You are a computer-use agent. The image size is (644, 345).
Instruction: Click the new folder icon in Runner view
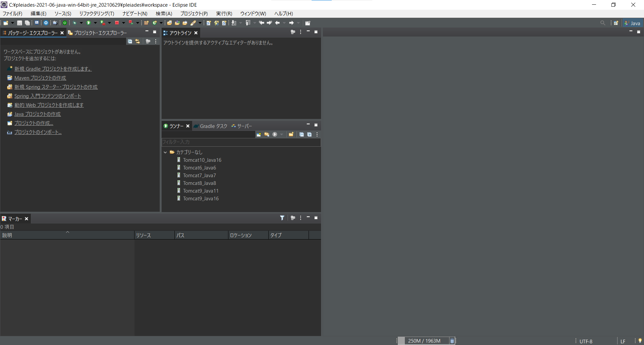point(291,134)
